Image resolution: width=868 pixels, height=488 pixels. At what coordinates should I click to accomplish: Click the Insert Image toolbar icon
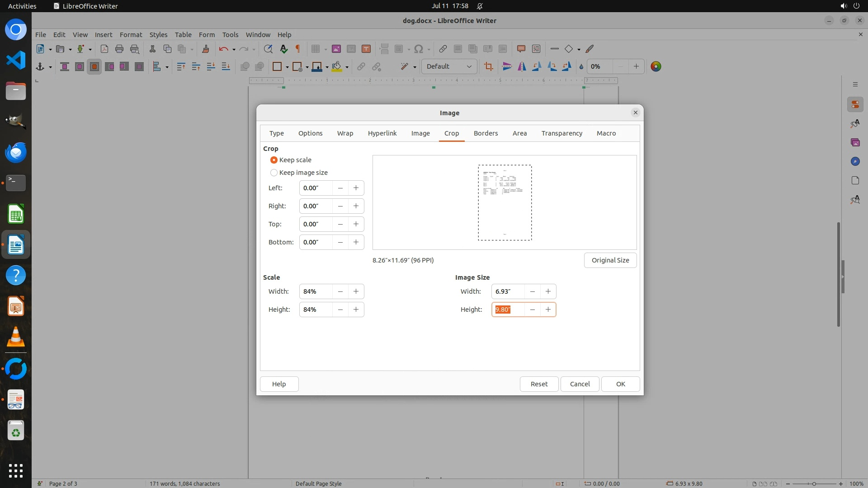336,49
